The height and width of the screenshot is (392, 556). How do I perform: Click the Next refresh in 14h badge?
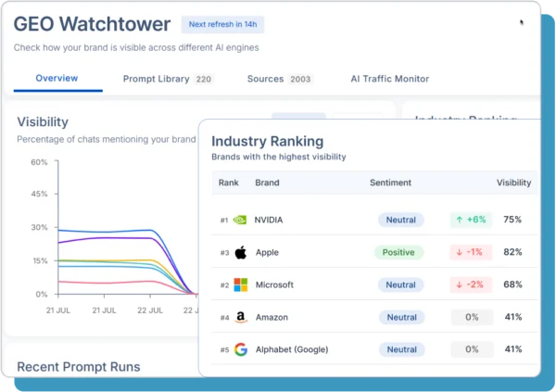(x=221, y=24)
